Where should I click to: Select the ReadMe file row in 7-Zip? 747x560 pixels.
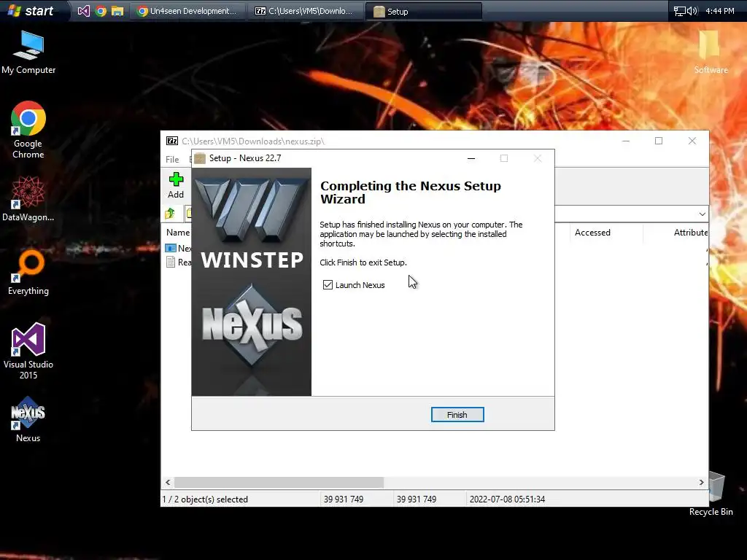click(178, 262)
